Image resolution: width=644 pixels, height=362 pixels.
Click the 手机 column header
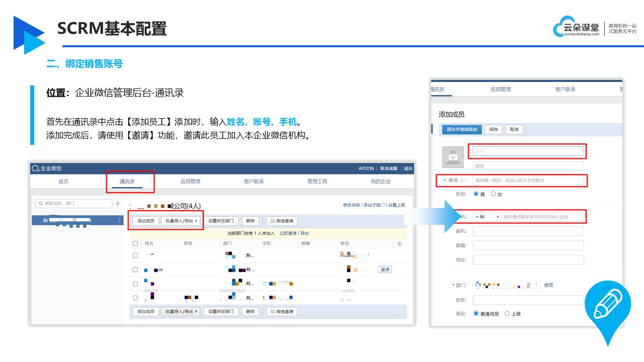(x=267, y=243)
